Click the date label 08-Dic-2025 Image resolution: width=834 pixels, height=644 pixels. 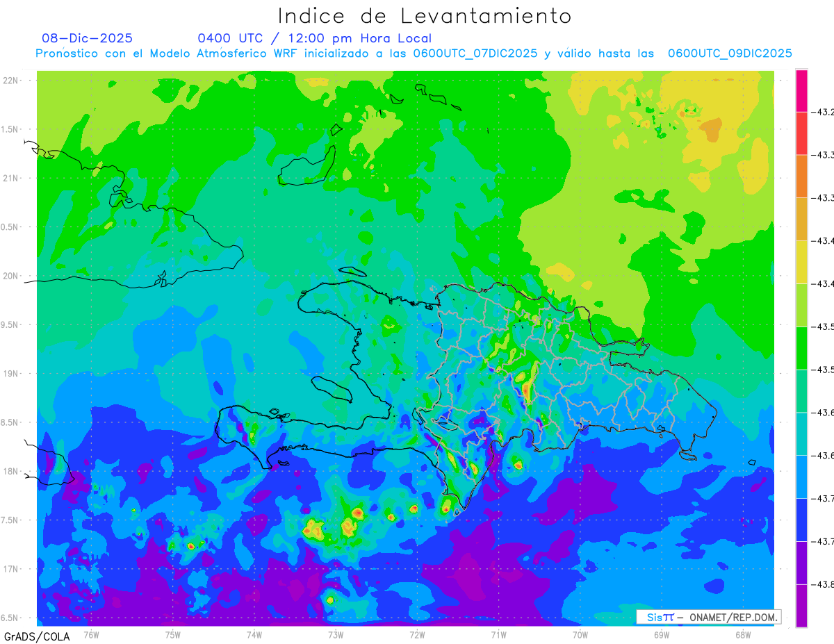(88, 38)
